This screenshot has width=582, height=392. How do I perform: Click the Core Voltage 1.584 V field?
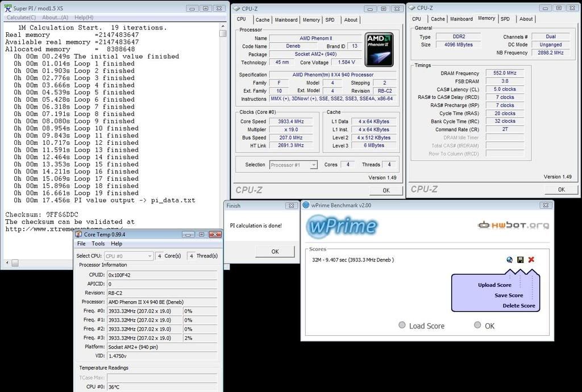pos(346,62)
